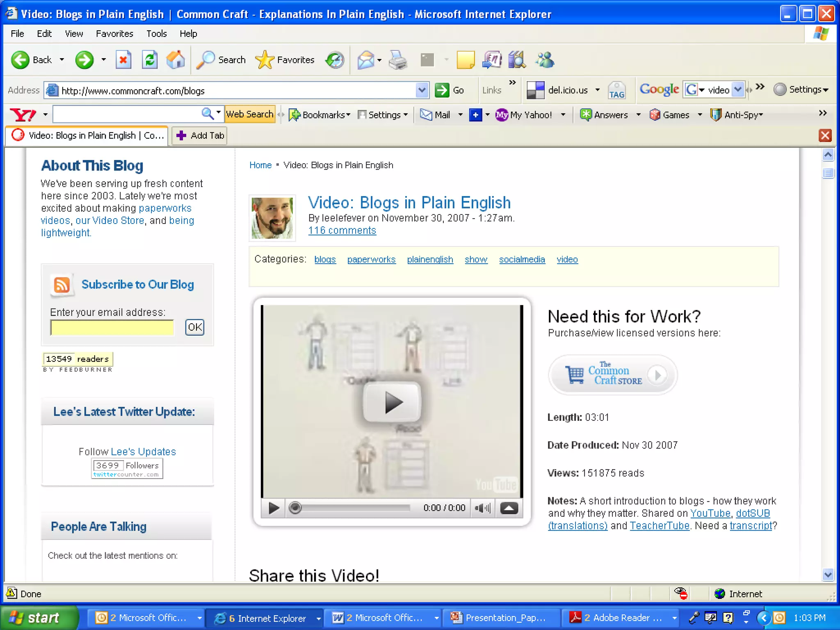Toggle the video menu up-arrow button
Screen dimensions: 840x630
coord(509,508)
